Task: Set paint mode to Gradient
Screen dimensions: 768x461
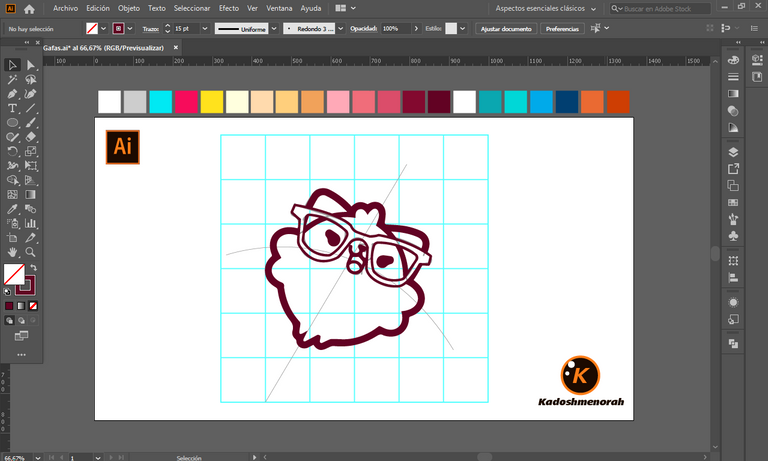Action: pos(21,306)
